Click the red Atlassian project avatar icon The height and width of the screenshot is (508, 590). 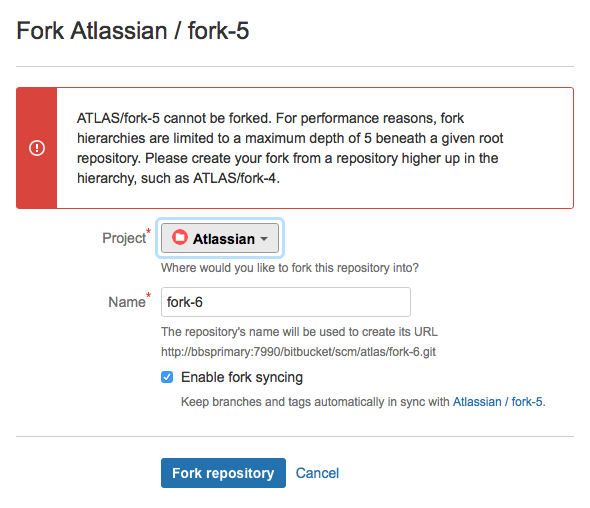(x=179, y=237)
